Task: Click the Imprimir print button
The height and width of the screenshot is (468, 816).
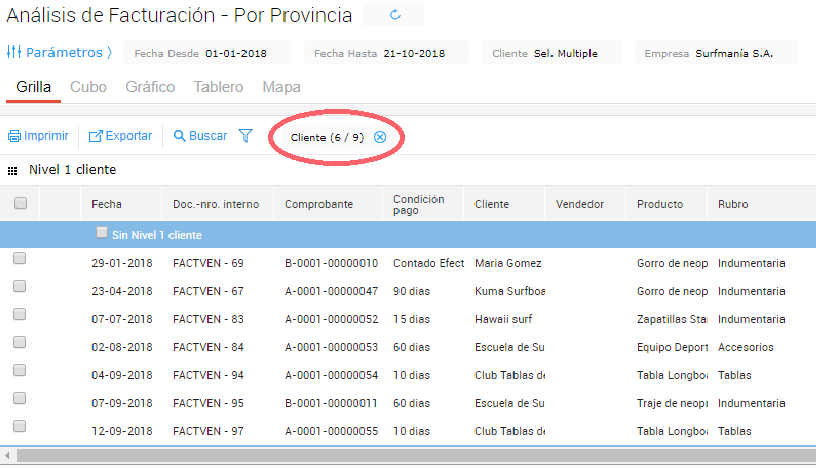Action: [38, 136]
